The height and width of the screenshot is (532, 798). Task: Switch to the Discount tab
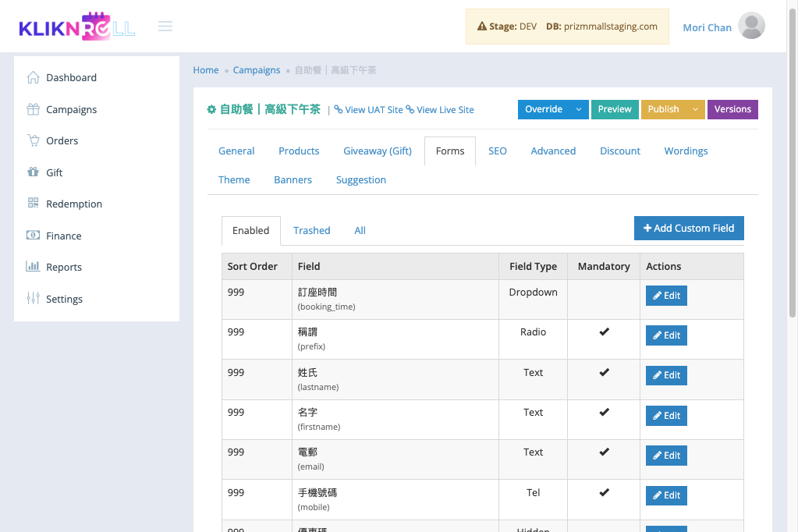[620, 151]
